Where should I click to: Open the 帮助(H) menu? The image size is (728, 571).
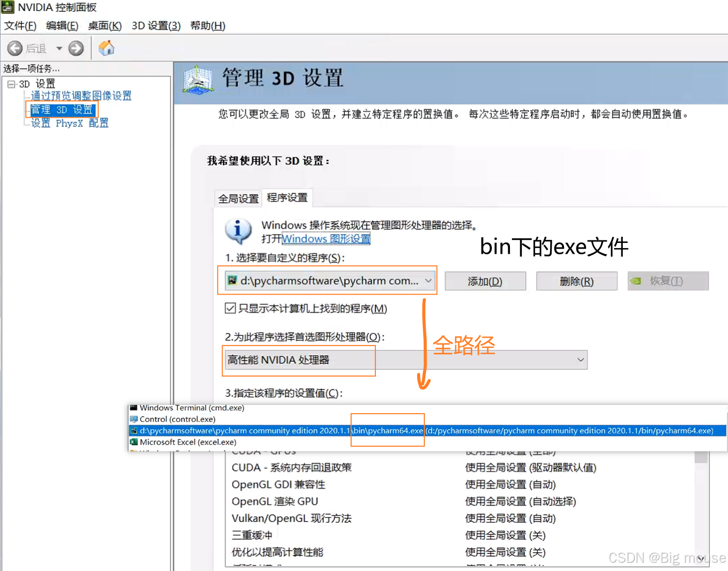(208, 26)
